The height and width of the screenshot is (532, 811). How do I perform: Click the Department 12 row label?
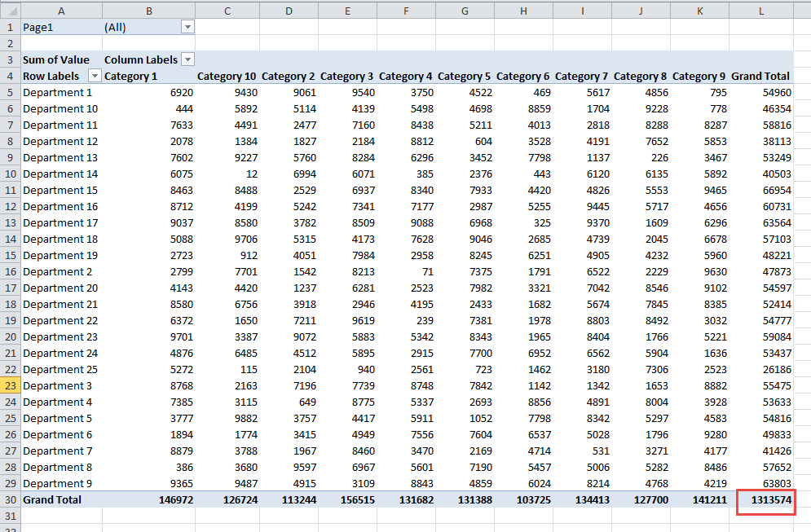[61, 141]
